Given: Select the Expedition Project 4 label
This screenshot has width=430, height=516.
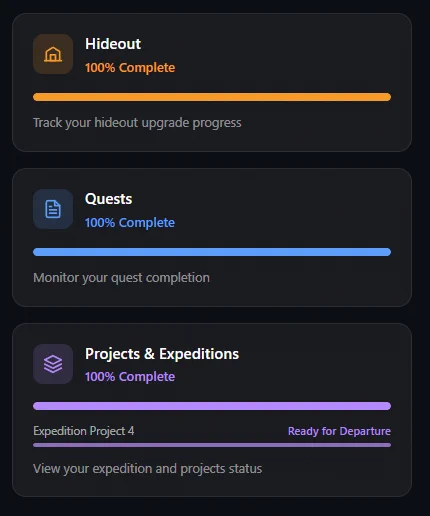Looking at the screenshot, I should [x=84, y=431].
